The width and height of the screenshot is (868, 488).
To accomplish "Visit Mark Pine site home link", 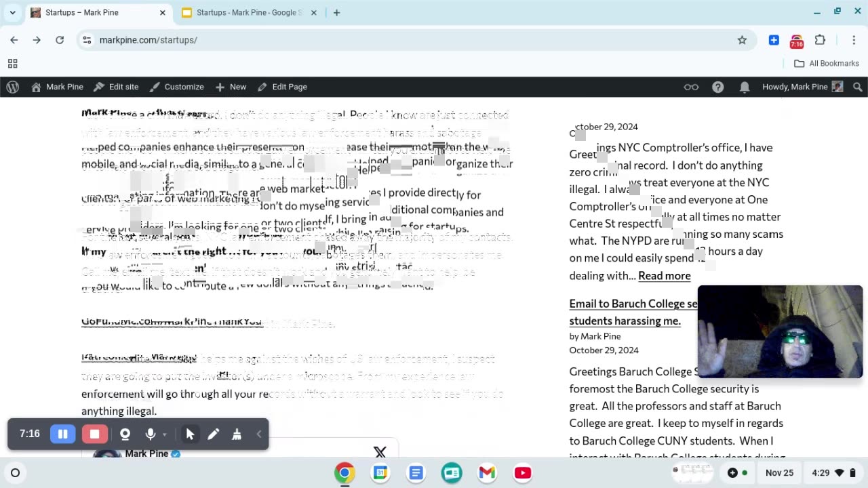I will [57, 87].
